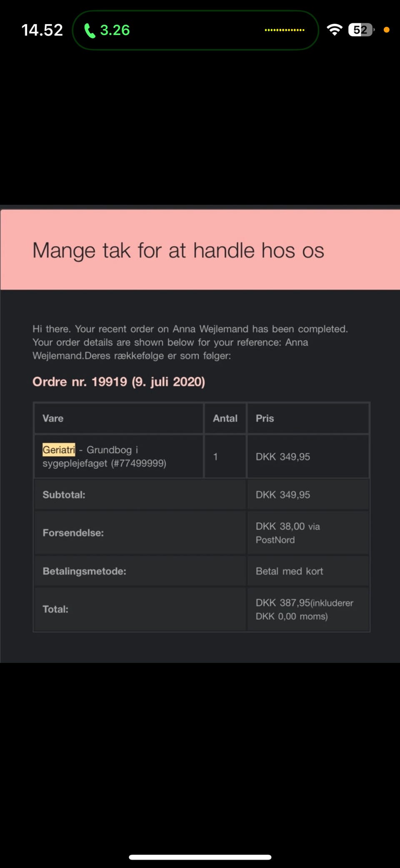Tap the PostNord shipping cost cell
The image size is (400, 868).
287,533
